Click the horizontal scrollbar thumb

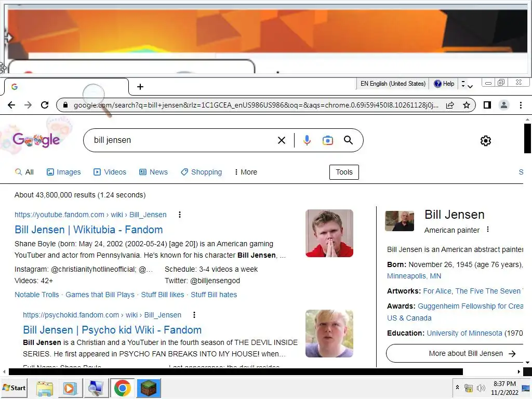(235, 372)
